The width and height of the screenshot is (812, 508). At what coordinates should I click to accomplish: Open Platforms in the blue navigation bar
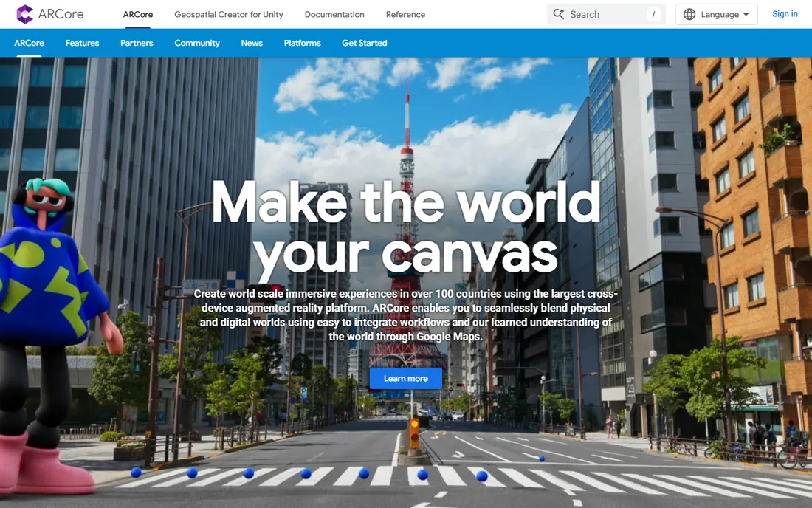click(x=303, y=43)
